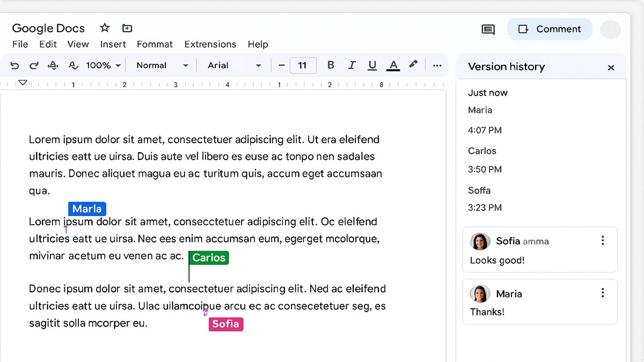The image size is (644, 362).
Task: Open the text color selector
Action: pyautogui.click(x=393, y=65)
